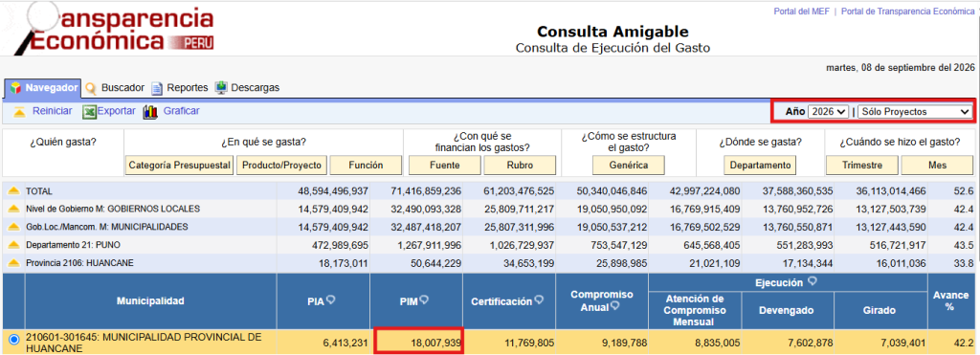Click the up-arrow icon beside MUNICIPALIDADES row
The width and height of the screenshot is (980, 355).
coord(13,227)
